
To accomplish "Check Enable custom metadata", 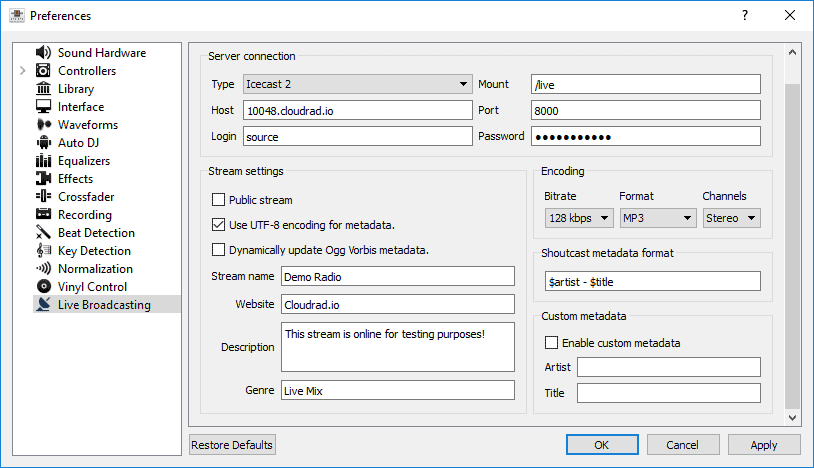I will pos(551,342).
